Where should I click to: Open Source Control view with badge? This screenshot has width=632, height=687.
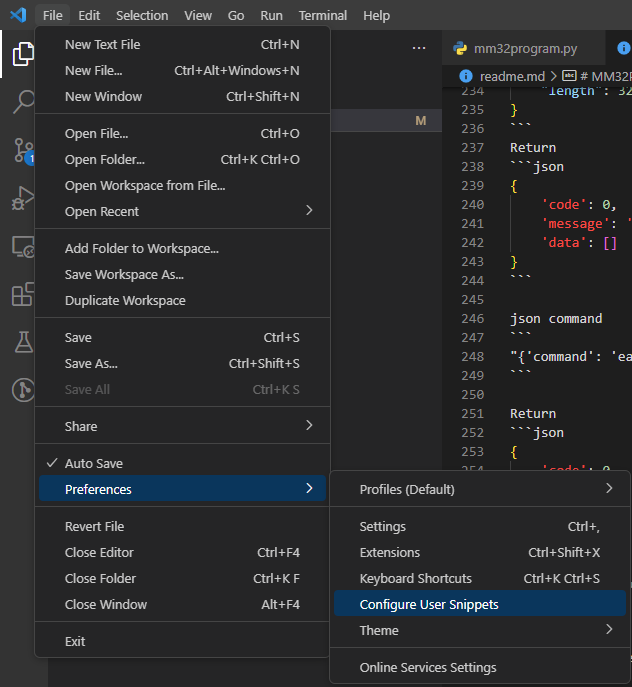tap(24, 150)
